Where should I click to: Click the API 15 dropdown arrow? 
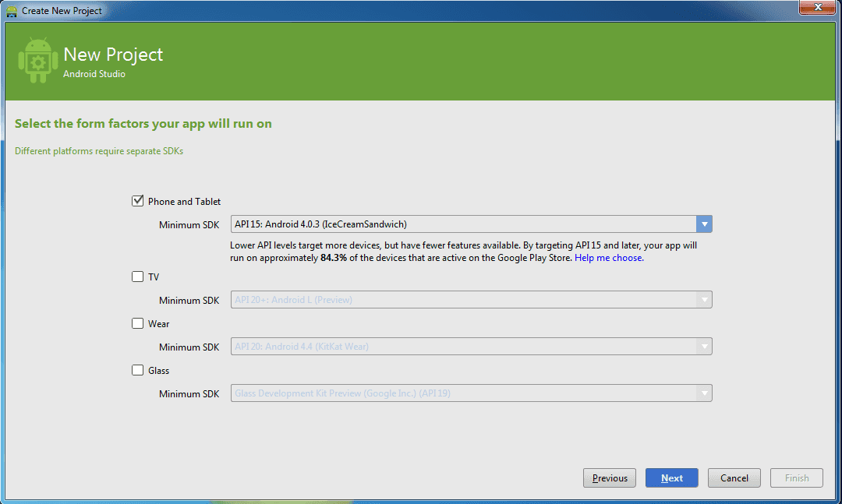[x=704, y=224]
